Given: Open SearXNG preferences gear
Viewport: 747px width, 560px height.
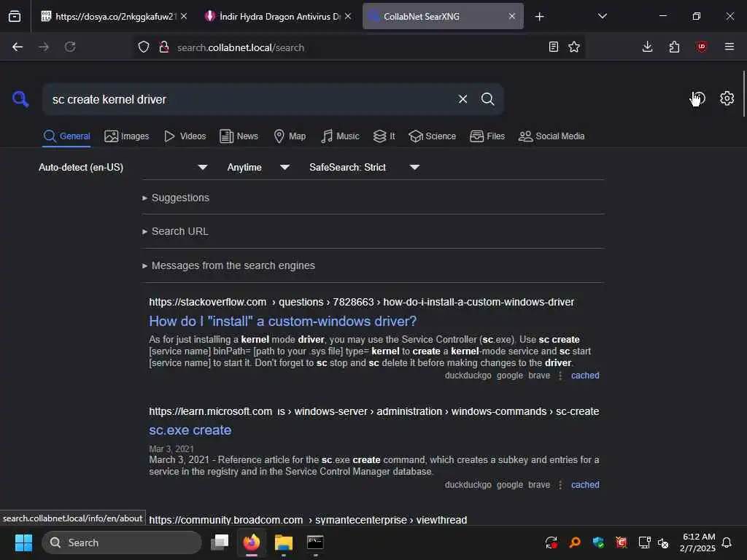Looking at the screenshot, I should tap(727, 98).
